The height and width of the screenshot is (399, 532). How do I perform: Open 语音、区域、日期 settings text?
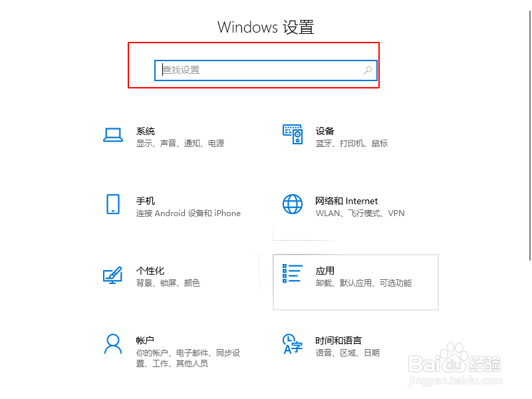point(347,353)
